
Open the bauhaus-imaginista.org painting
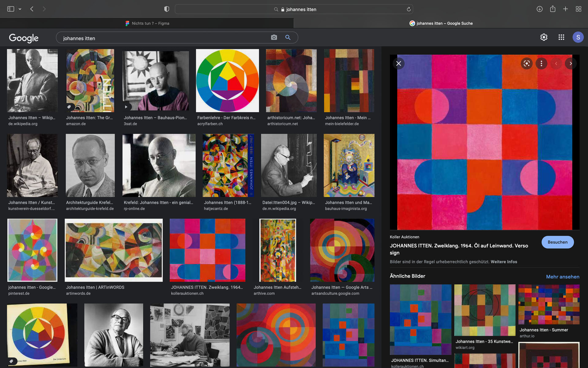pos(349,165)
